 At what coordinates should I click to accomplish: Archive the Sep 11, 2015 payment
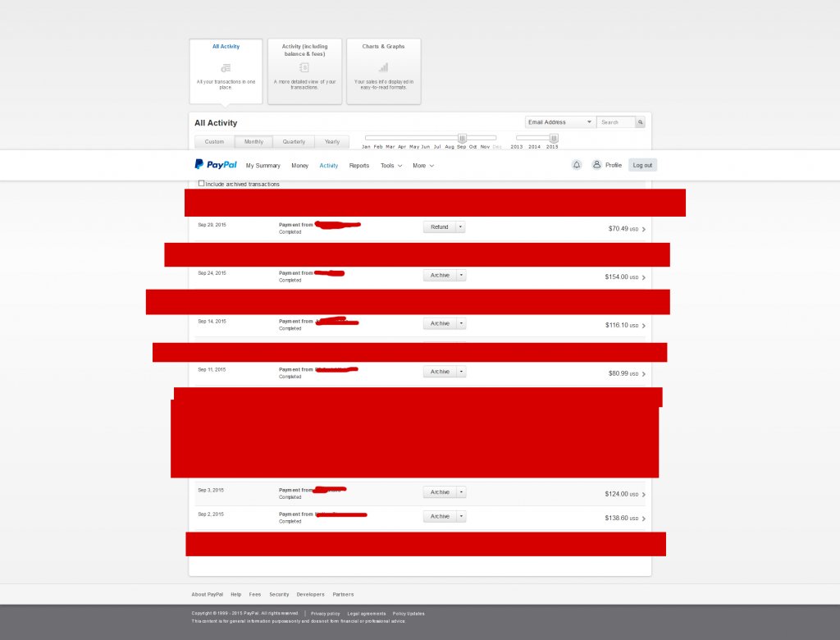(440, 372)
